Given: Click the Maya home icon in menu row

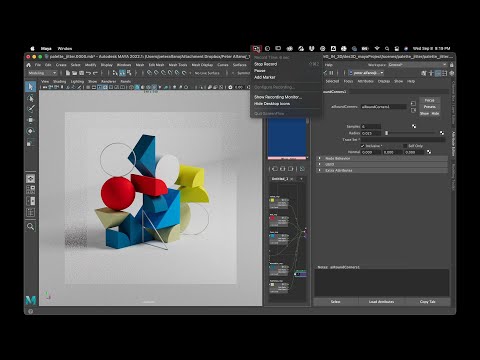Looking at the screenshot, I should click(29, 65).
